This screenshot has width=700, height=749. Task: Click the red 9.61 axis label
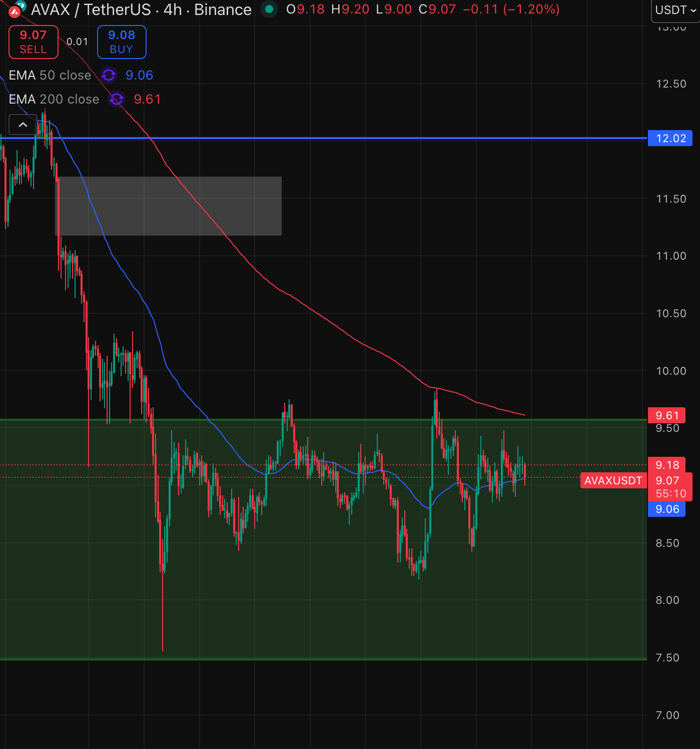(667, 415)
